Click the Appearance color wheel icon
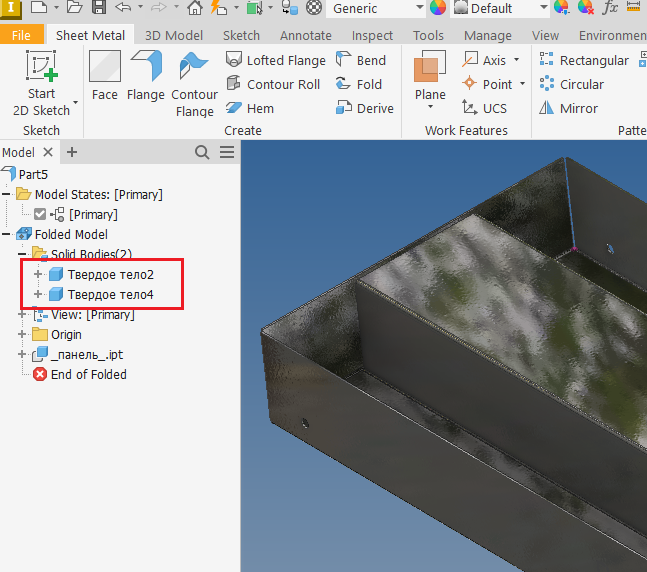This screenshot has height=572, width=647. [438, 7]
